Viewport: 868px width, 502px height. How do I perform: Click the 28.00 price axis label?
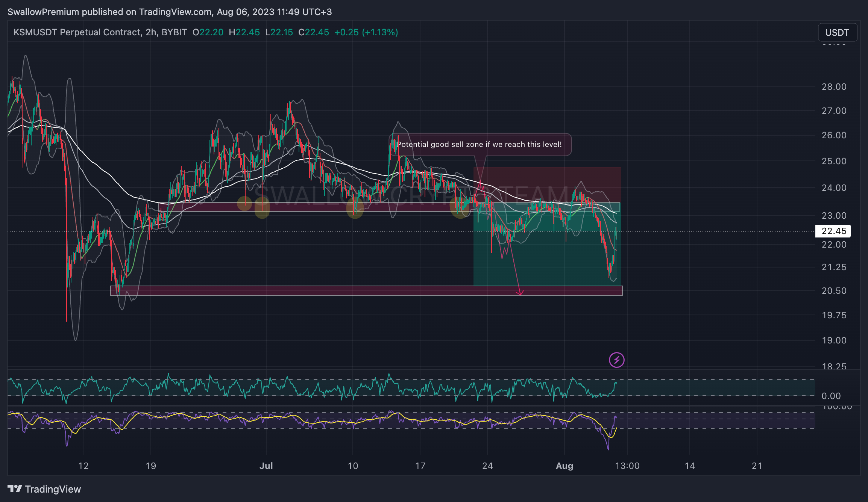834,86
